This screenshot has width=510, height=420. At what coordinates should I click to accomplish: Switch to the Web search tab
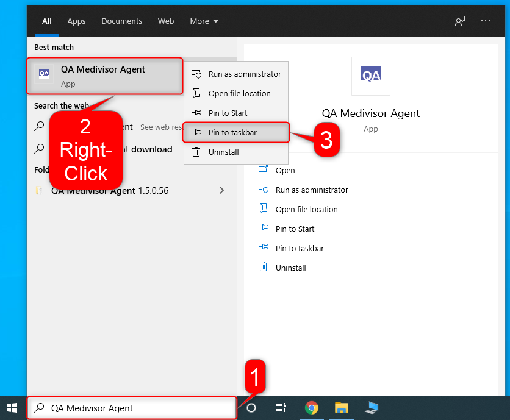tap(166, 21)
